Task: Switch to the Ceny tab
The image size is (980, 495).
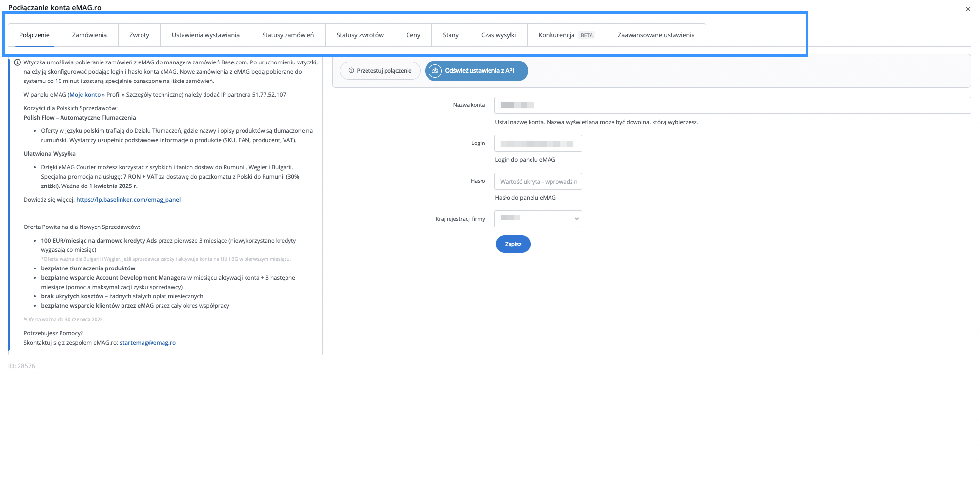Action: click(413, 35)
